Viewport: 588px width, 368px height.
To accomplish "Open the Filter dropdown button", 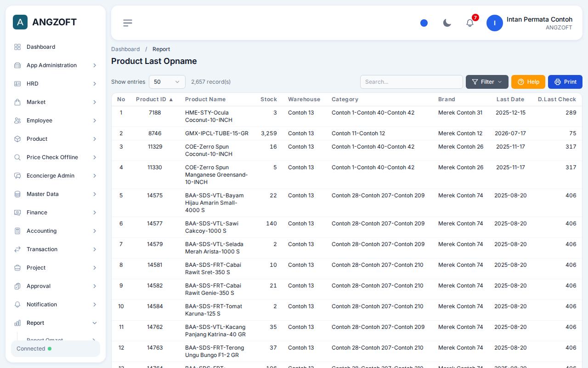I will (x=487, y=82).
